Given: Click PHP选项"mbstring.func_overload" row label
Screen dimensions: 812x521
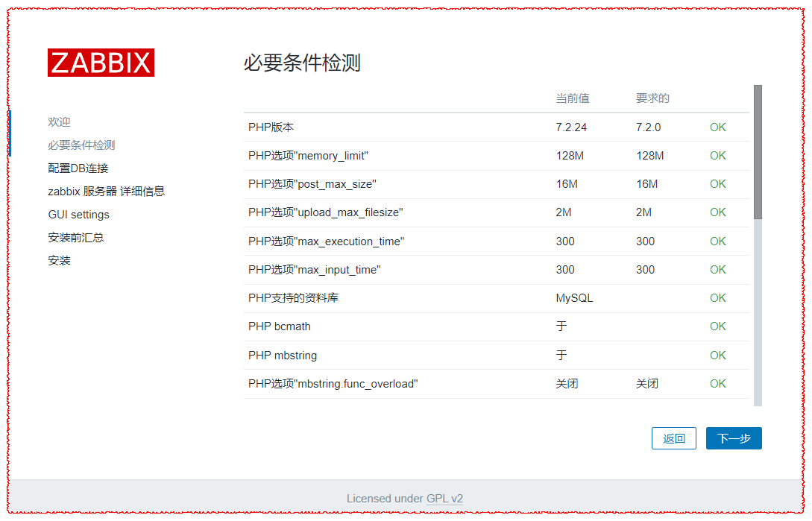Looking at the screenshot, I should click(333, 384).
